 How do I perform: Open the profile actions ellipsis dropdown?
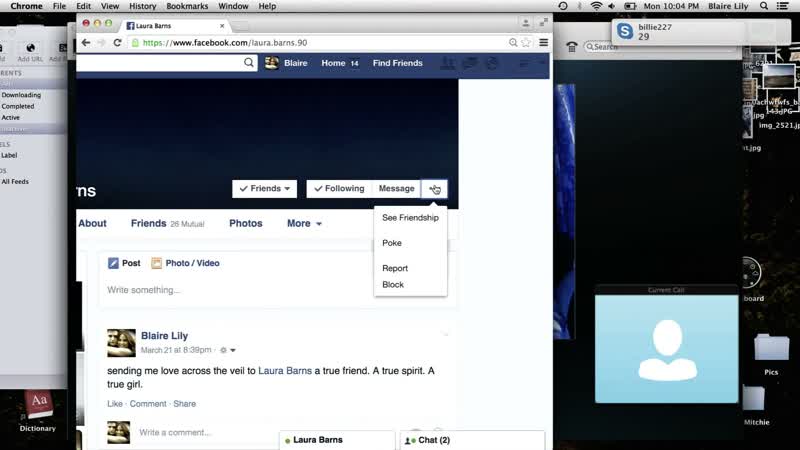point(434,189)
